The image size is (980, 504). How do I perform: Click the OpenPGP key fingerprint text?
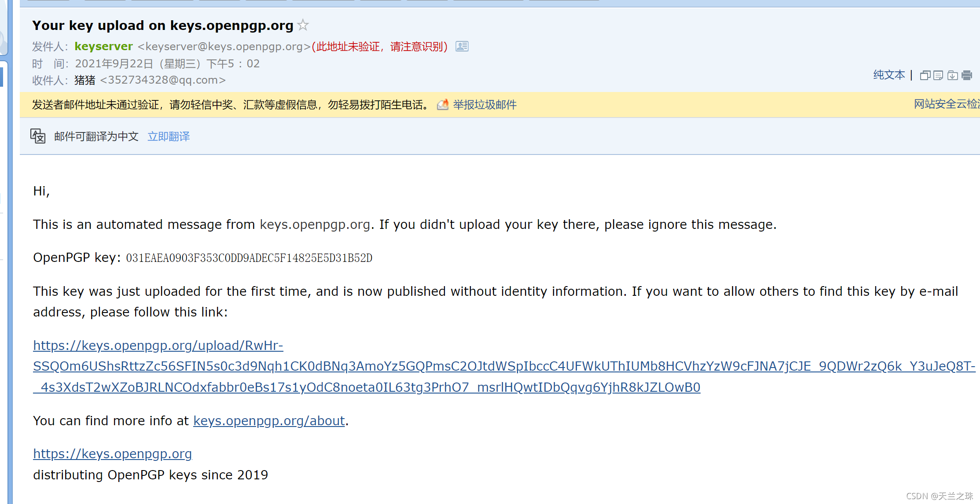[x=249, y=258]
